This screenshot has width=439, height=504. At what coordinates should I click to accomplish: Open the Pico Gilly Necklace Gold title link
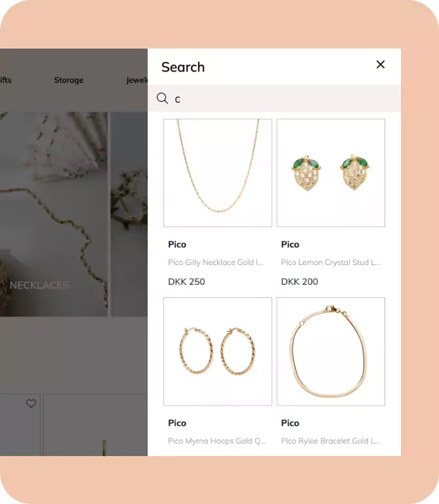click(216, 262)
